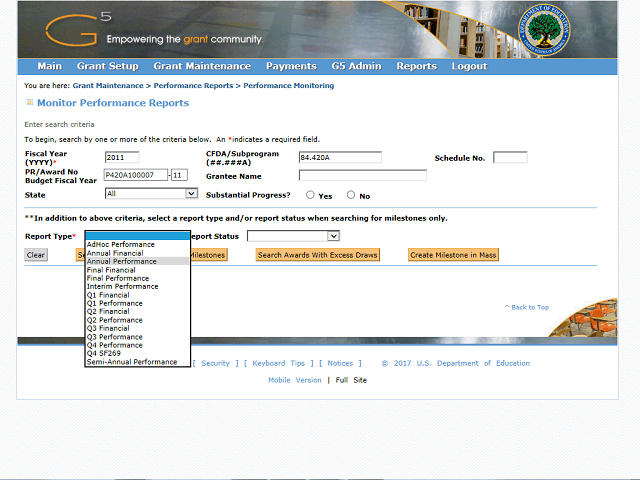640x480 pixels.
Task: Choose Interim Performance report type
Action: (138, 287)
